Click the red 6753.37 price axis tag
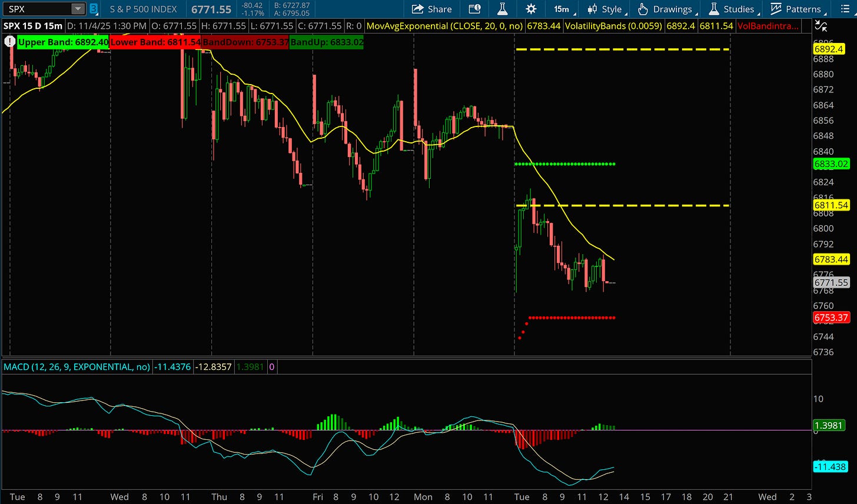 coord(831,318)
